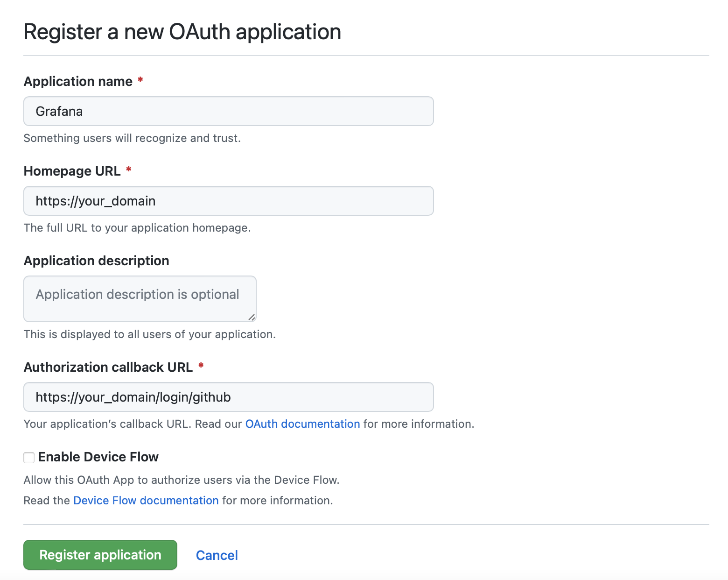Open the Device Flow documentation link
Viewport: 728px width, 580px height.
[146, 501]
